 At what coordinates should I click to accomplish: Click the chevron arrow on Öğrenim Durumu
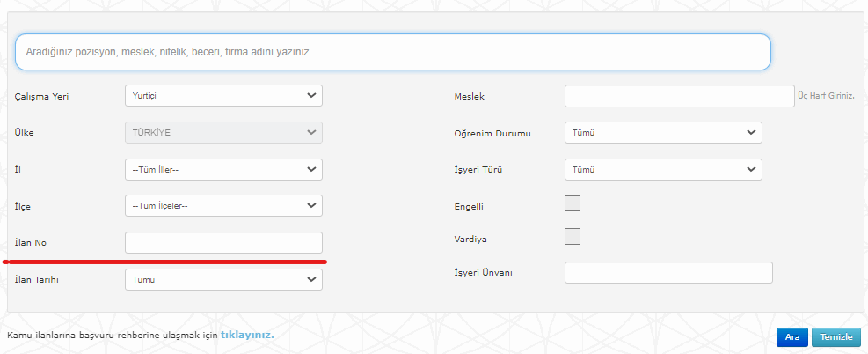pos(751,132)
